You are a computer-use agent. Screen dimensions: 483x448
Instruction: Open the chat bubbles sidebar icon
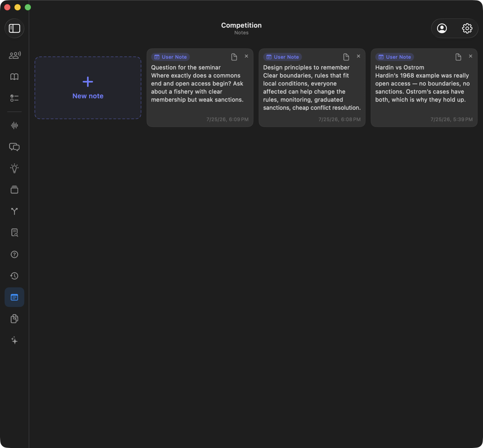tap(14, 147)
